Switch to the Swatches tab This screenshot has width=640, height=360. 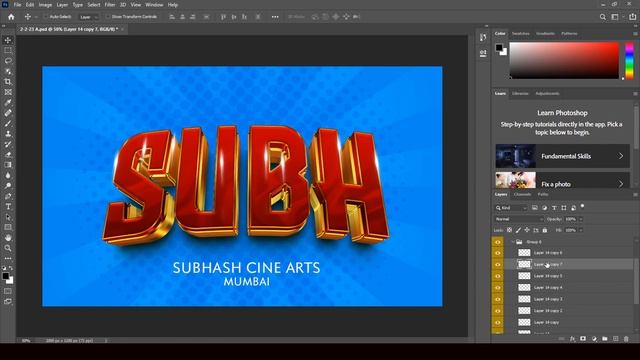tap(520, 33)
